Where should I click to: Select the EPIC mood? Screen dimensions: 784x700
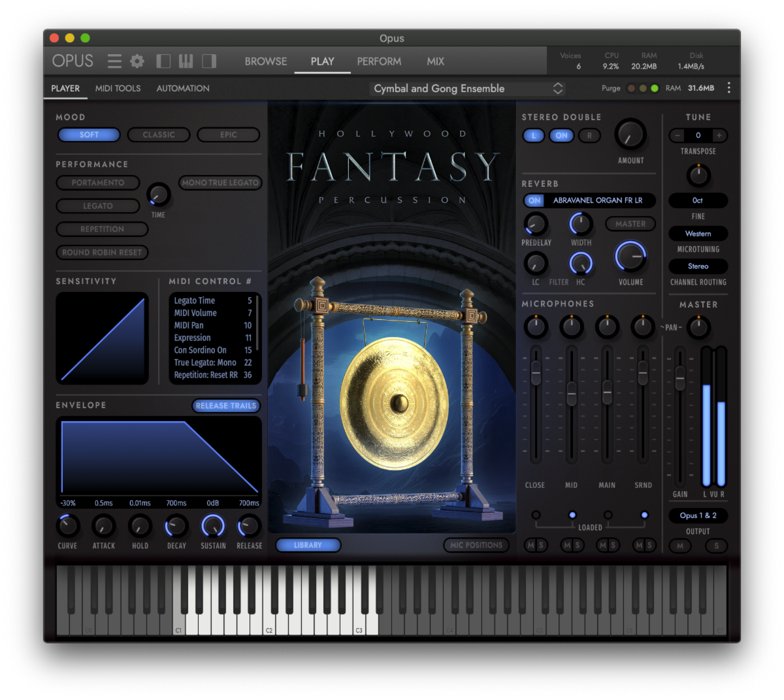(229, 135)
